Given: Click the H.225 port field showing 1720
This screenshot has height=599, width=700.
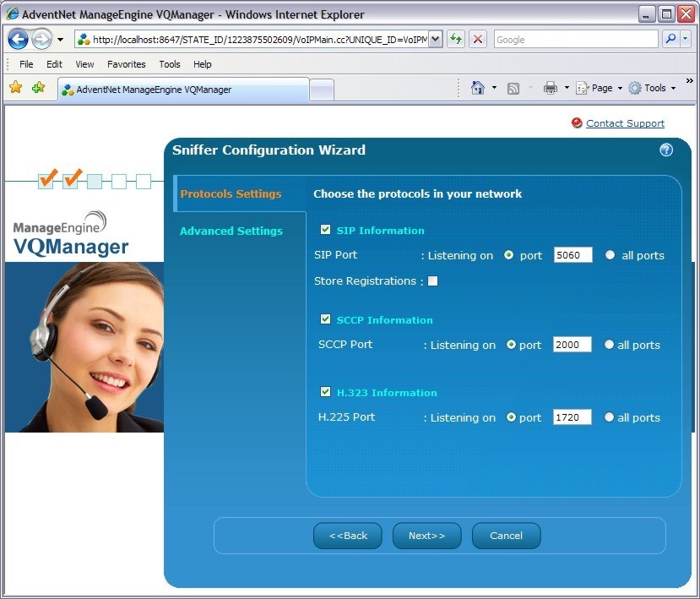Looking at the screenshot, I should pos(572,417).
